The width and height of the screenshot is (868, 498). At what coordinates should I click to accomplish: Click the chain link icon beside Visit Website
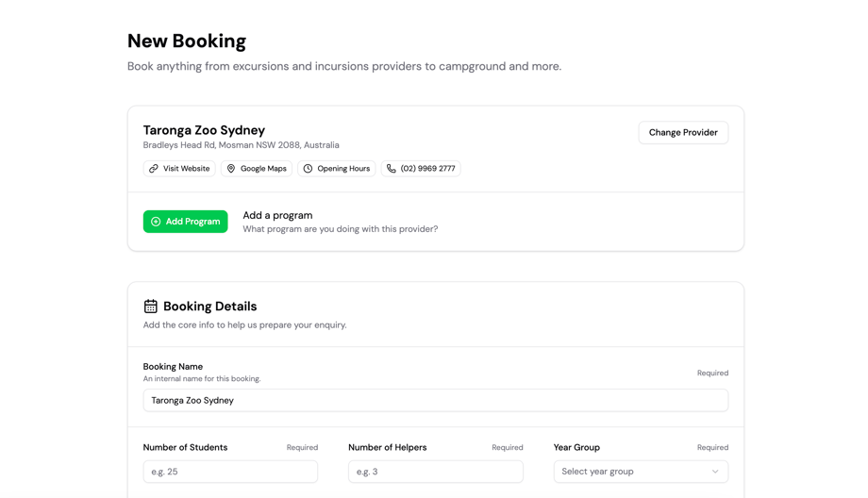(x=154, y=169)
